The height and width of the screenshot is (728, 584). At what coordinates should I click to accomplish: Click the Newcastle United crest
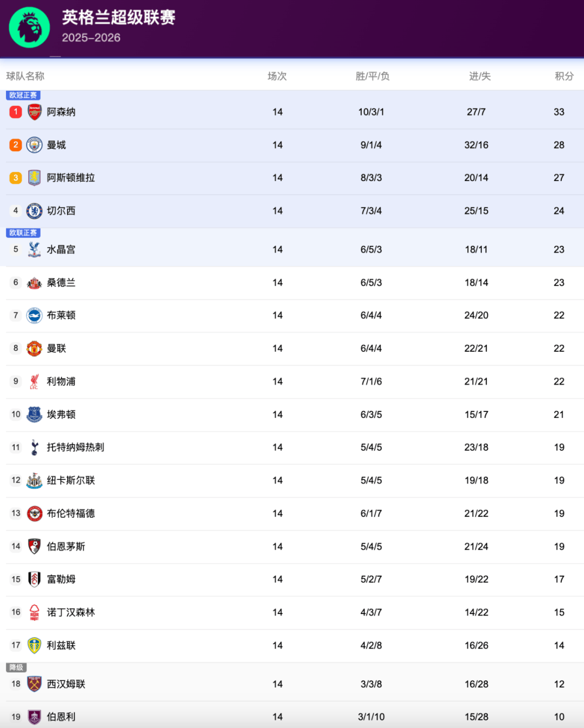point(35,480)
